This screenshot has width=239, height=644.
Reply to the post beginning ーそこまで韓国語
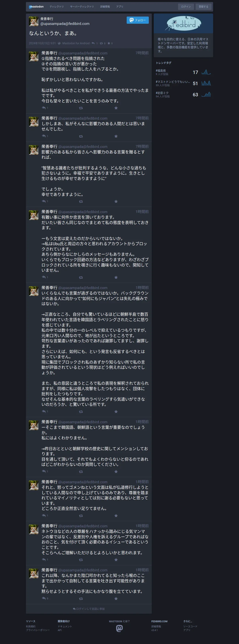tap(44, 471)
